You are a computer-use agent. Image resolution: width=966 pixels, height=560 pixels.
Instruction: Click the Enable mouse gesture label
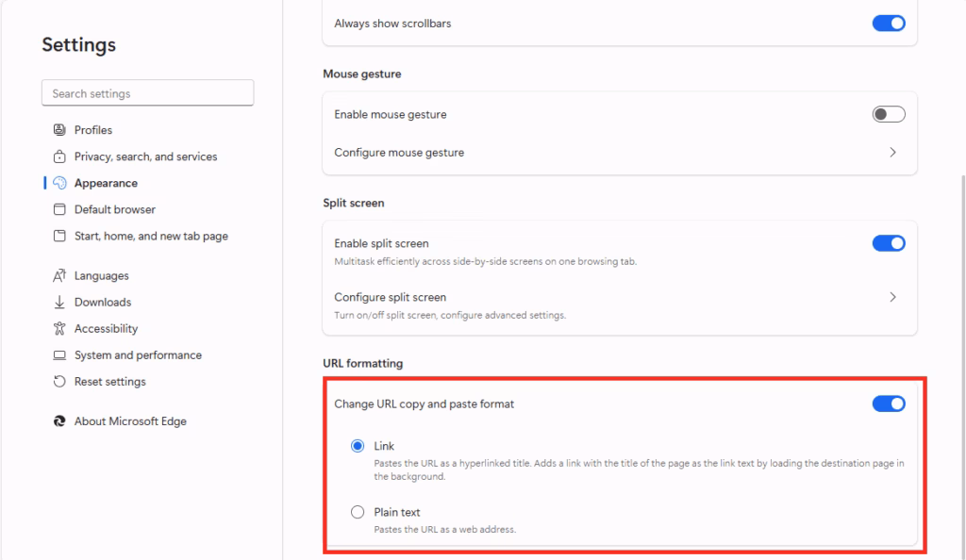[391, 114]
